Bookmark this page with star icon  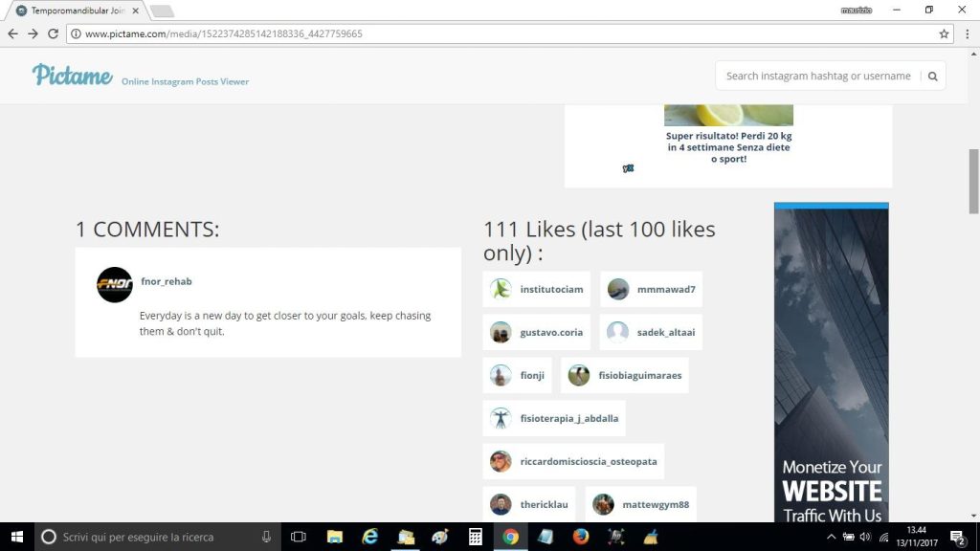944,33
